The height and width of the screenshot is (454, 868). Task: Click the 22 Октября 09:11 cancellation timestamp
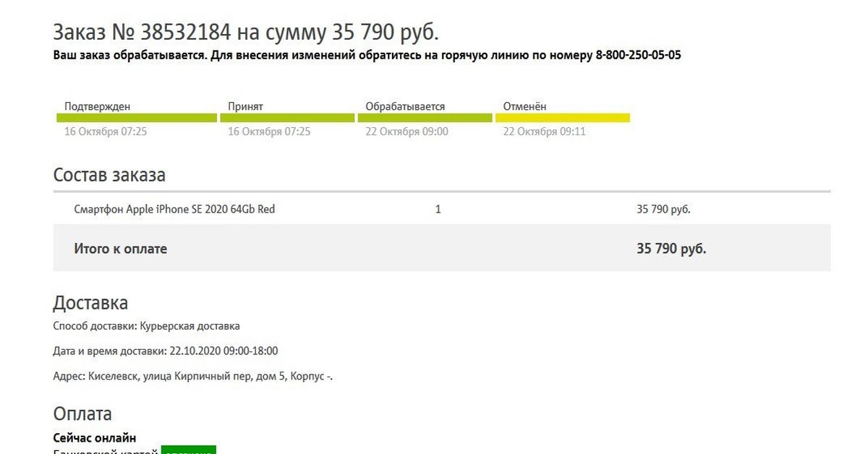point(544,132)
